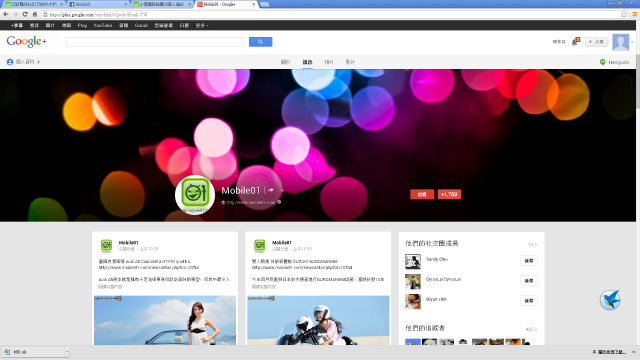The height and width of the screenshot is (360, 640).
Task: Click the 他們的社交圈成員 heading
Action: pos(431,243)
